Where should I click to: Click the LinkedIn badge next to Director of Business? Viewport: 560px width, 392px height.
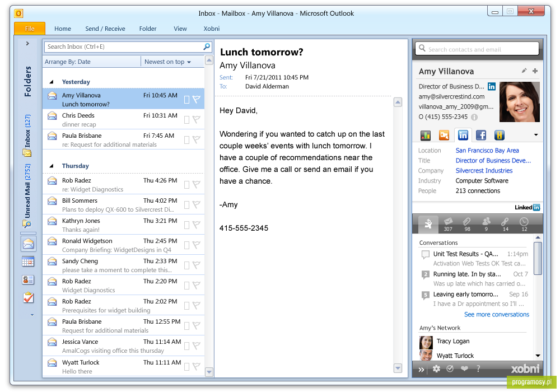tap(492, 86)
